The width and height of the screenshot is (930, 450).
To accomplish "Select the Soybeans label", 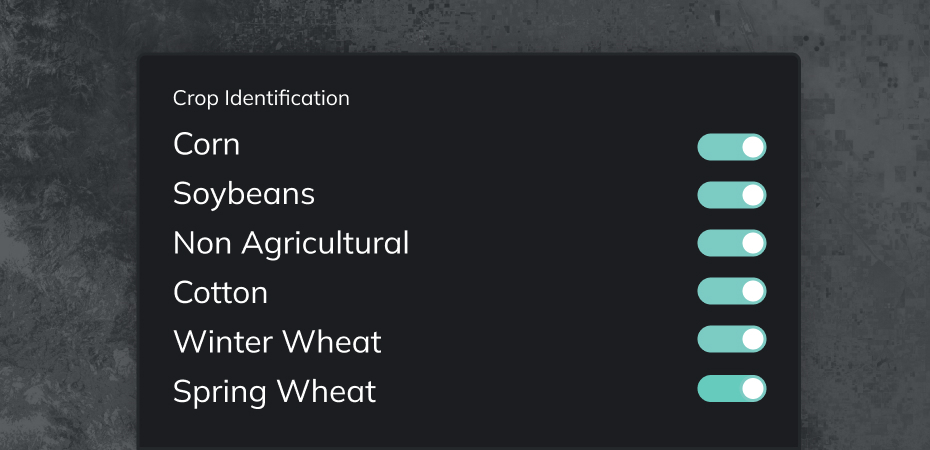I will tap(244, 193).
